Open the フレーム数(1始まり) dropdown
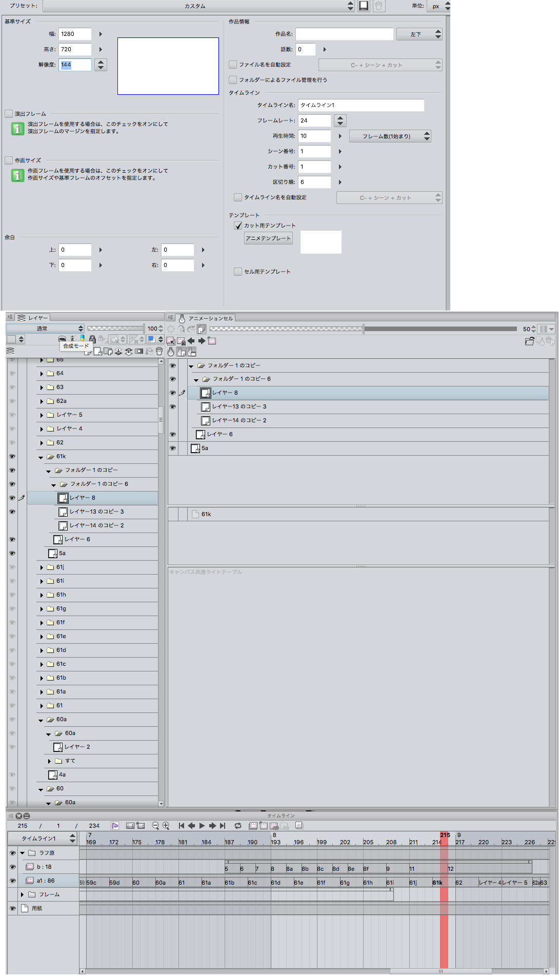The width and height of the screenshot is (560, 980). pos(390,136)
